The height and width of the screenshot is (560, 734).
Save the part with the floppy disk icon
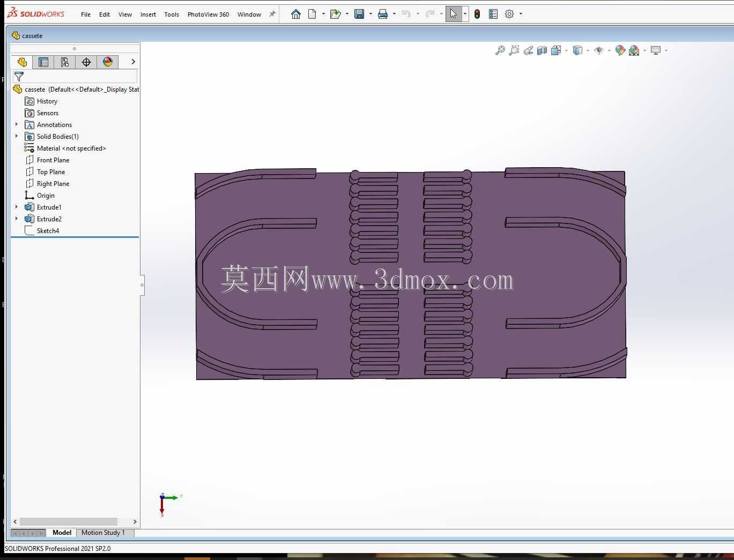pyautogui.click(x=359, y=14)
